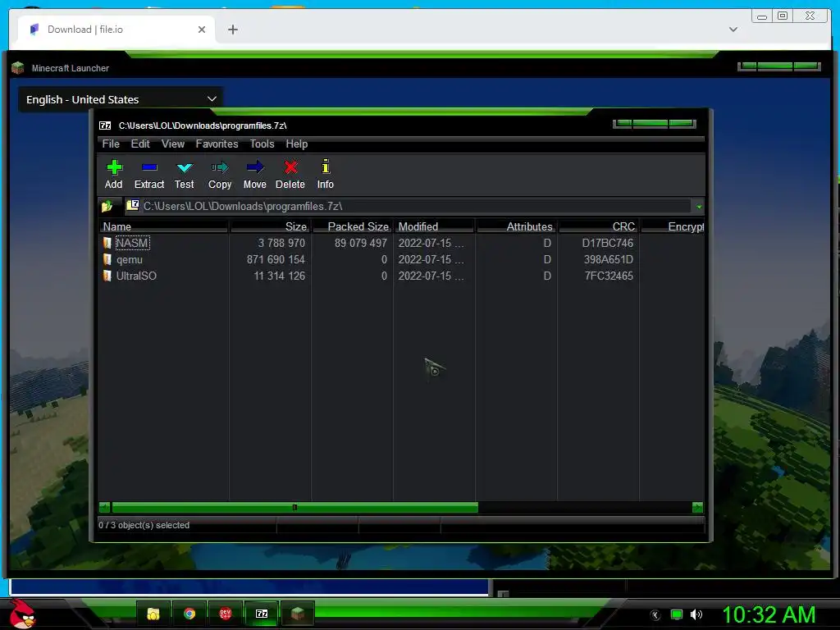Select the qemu folder icon
This screenshot has width=840, height=630.
click(x=107, y=260)
